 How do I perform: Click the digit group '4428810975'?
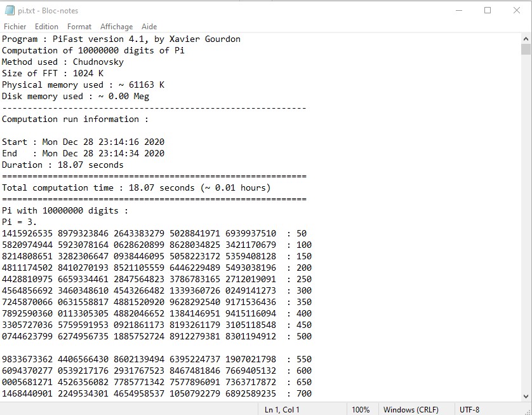tap(27, 279)
